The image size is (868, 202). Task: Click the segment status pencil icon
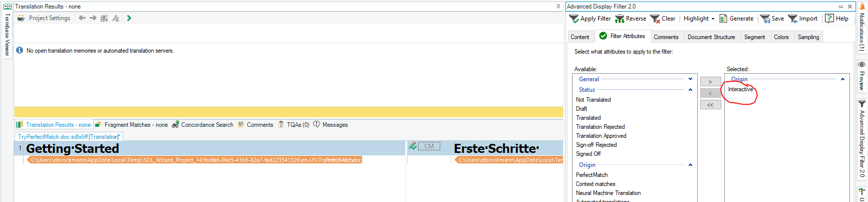tap(412, 146)
